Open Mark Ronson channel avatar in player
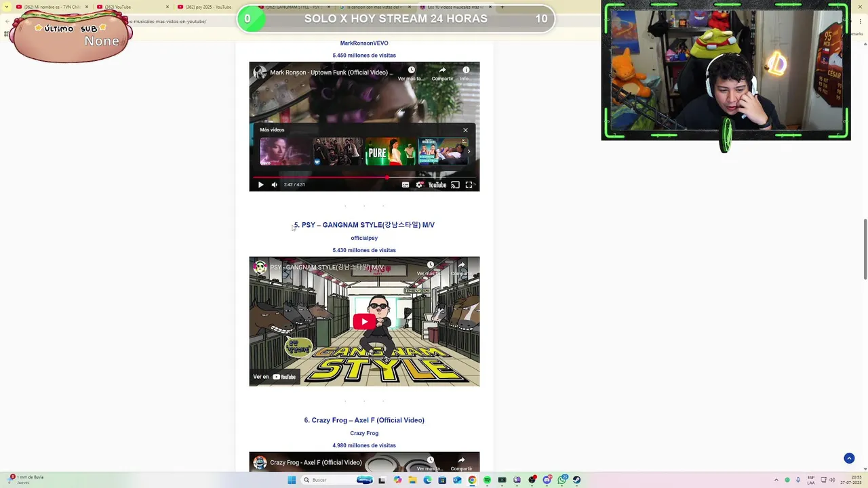Screen dimensions: 868x488 point(260,72)
